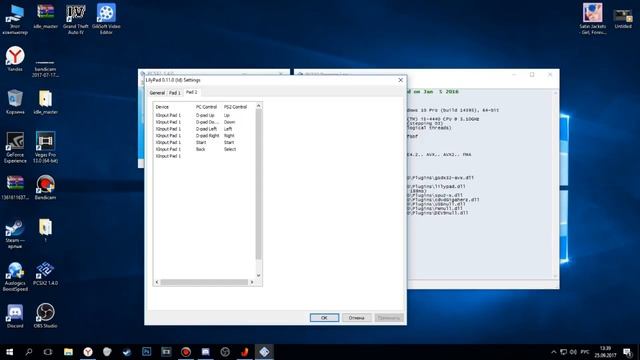Maximize the PCSX2 log window behind
The width and height of the screenshot is (640, 360).
click(x=532, y=75)
